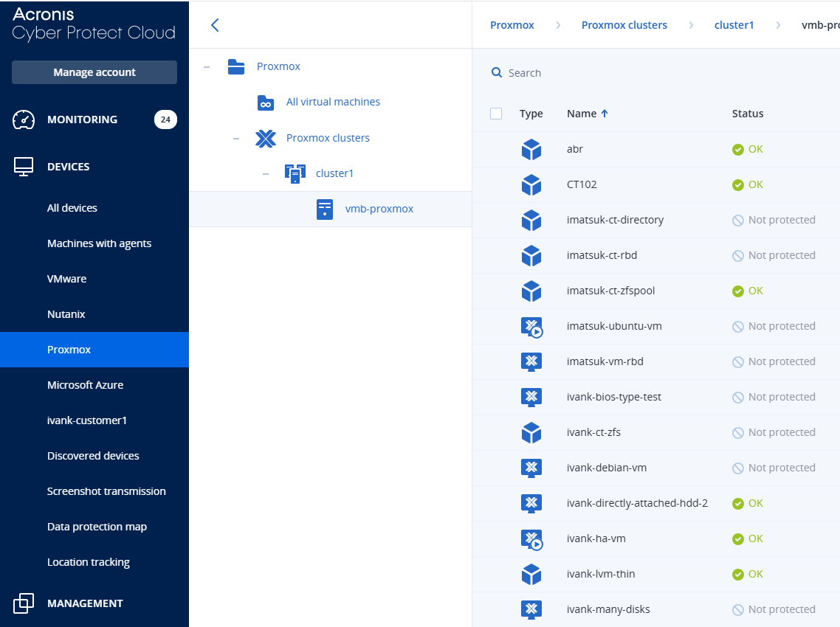This screenshot has width=840, height=627.
Task: Select the ivank-ha-vm name
Action: pyautogui.click(x=596, y=538)
